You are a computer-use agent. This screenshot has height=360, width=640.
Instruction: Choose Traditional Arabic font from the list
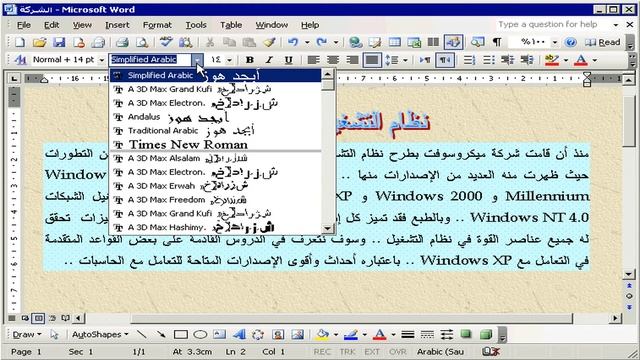tap(216, 131)
